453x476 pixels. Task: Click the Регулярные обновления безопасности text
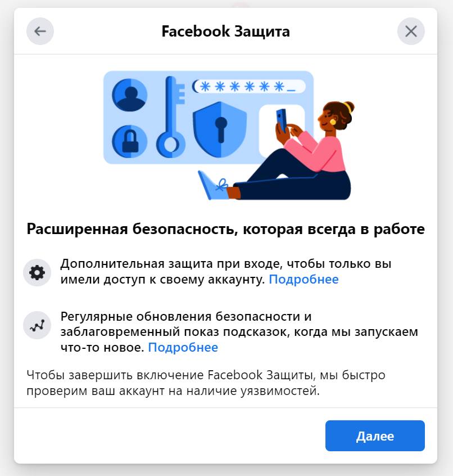point(239,332)
